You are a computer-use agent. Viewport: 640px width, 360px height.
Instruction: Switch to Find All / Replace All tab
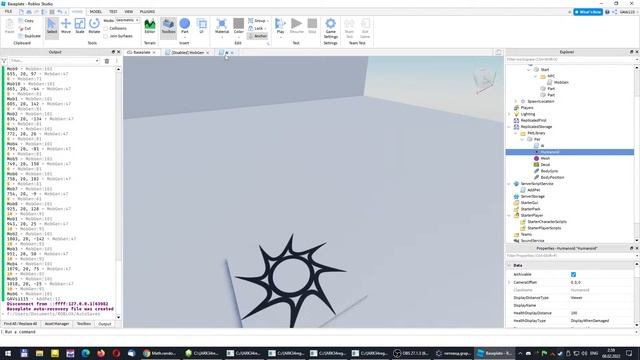20,324
